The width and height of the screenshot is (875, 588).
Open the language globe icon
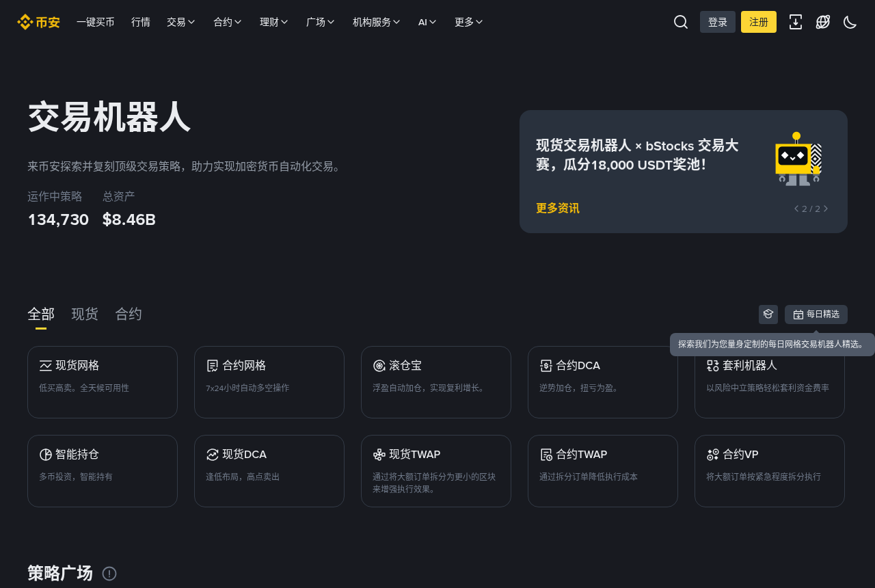(x=823, y=22)
